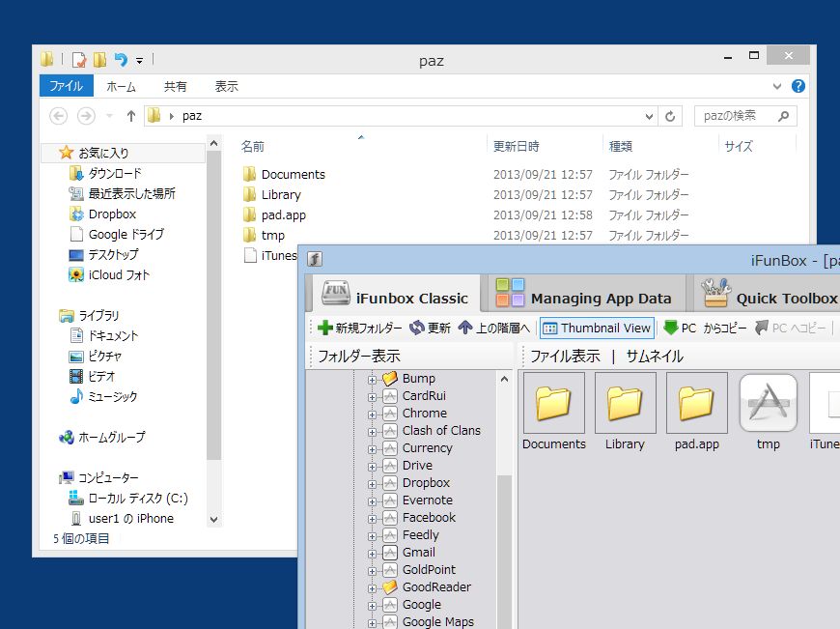Viewport: 840px width, 629px height.
Task: Open ホームグループ in the navigation pane
Action: coord(111,438)
